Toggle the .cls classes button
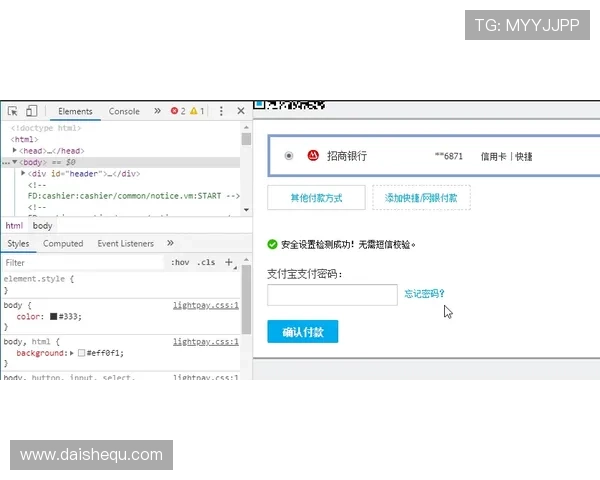Image resolution: width=600 pixels, height=480 pixels. coord(206,262)
